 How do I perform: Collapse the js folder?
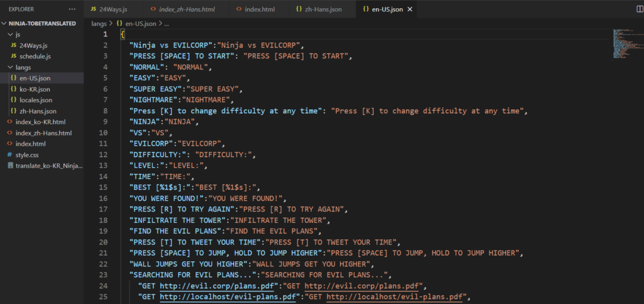click(9, 35)
